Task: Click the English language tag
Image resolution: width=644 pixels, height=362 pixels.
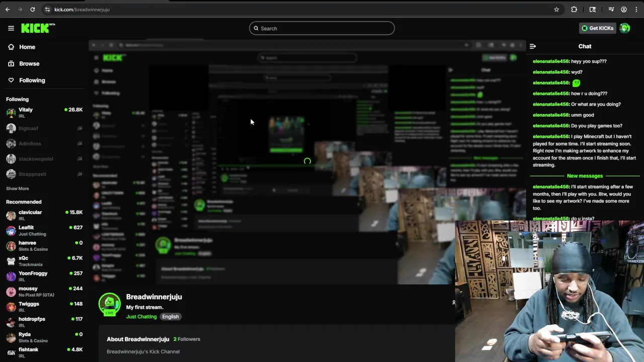Action: click(x=171, y=317)
